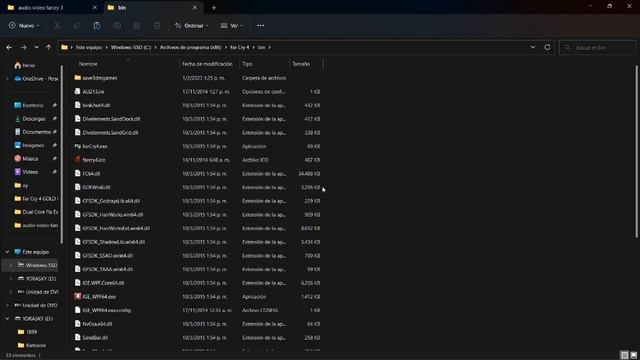Click the Share icon in toolbar
The image size is (640, 360).
coord(137,26)
